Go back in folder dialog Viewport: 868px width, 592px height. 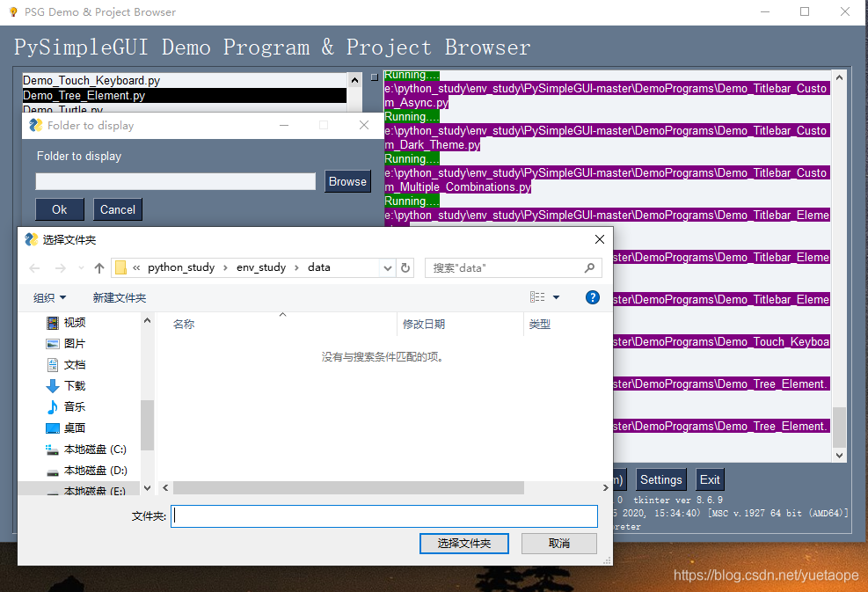(x=34, y=268)
